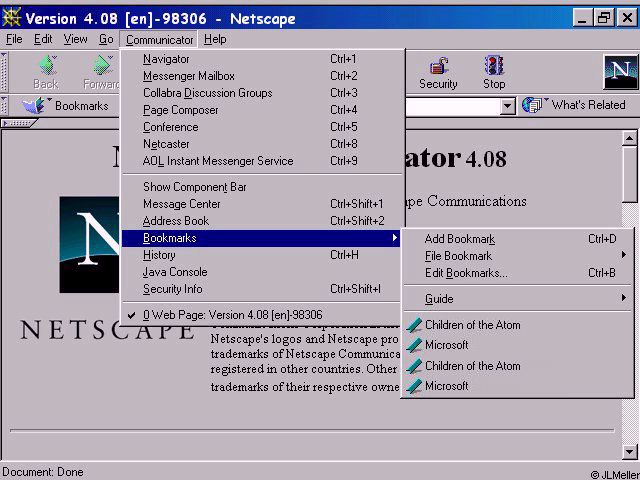The image size is (640, 480).
Task: Choose the Conference menu item
Action: click(261, 127)
